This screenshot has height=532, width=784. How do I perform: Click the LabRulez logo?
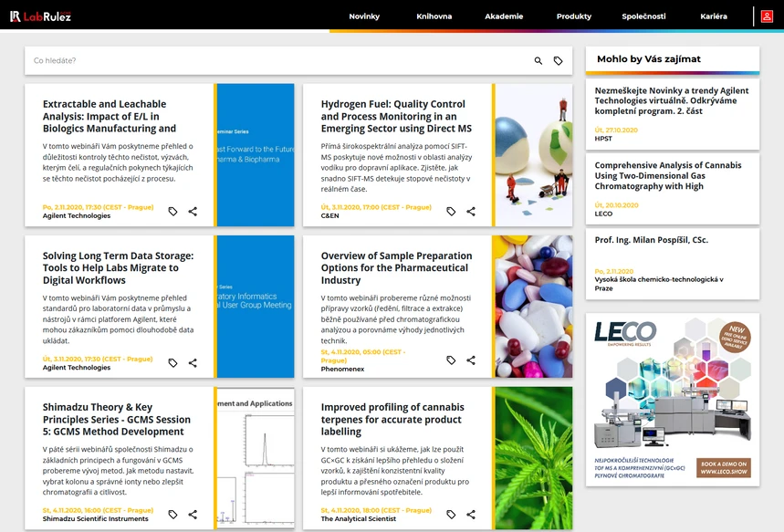[x=40, y=16]
